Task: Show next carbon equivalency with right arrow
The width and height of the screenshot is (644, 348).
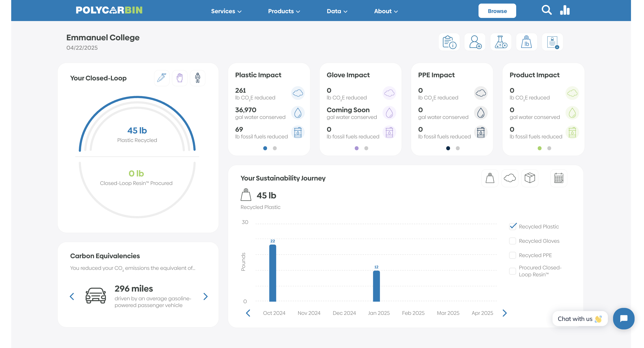Action: tap(205, 296)
